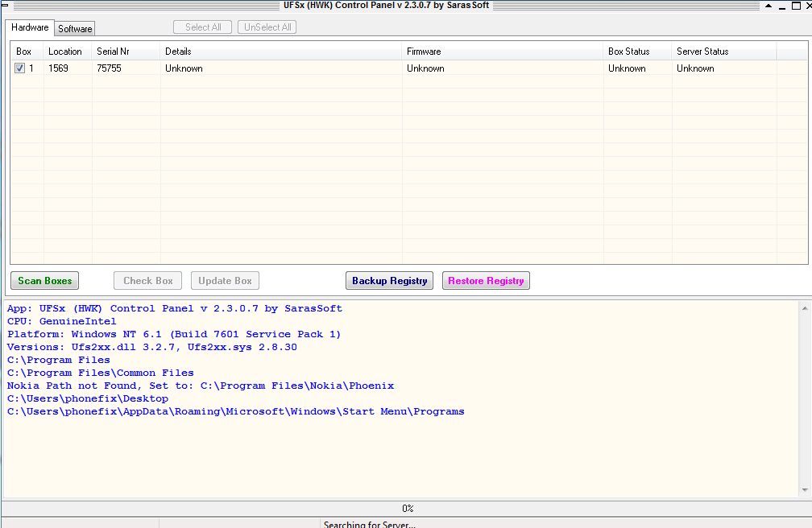This screenshot has width=812, height=528.
Task: Click the 'Searching for Server...' status text
Action: pos(370,524)
